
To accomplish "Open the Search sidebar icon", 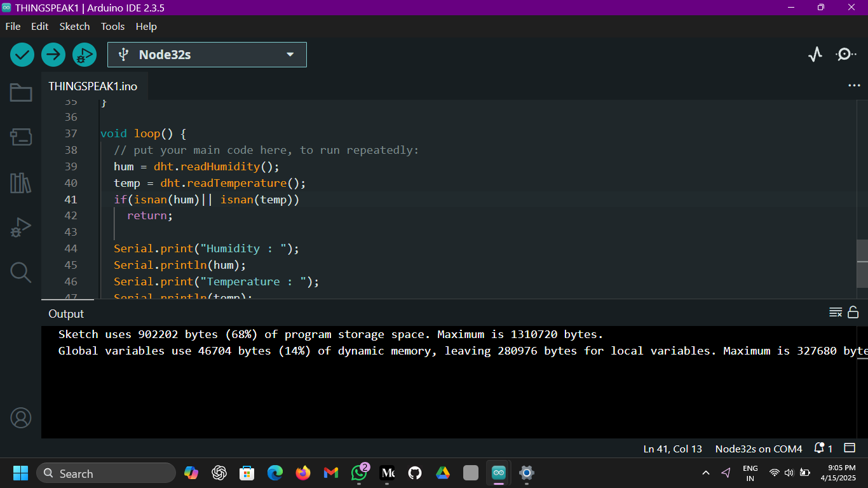I will (x=21, y=272).
